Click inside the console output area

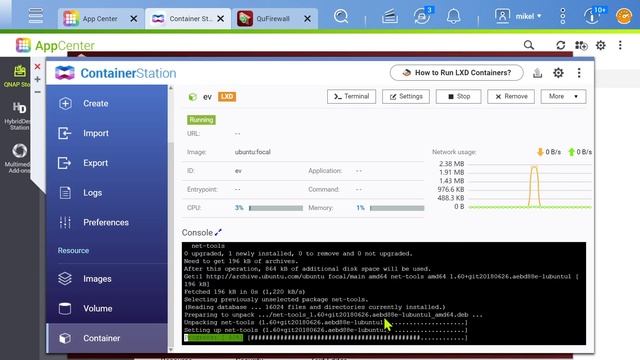tap(384, 293)
